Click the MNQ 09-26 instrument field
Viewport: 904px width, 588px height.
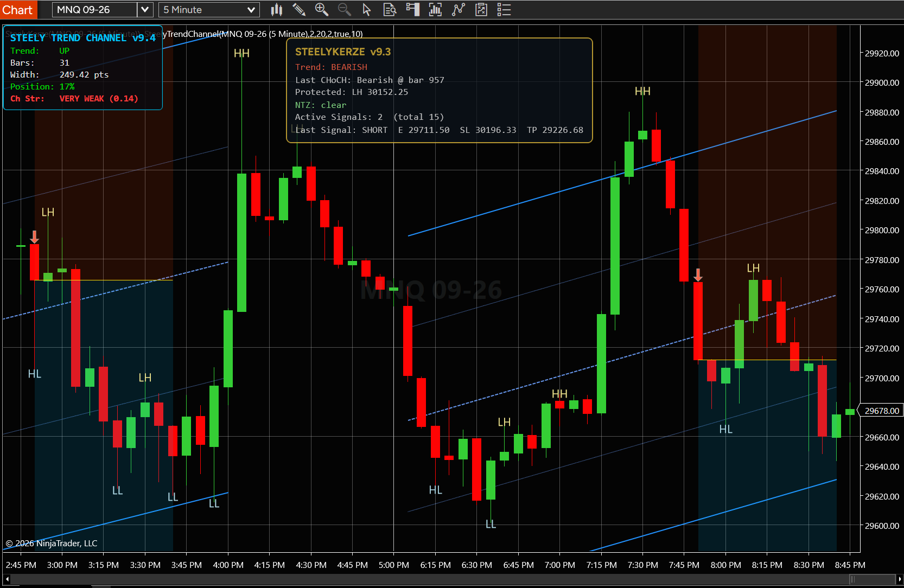coord(95,10)
